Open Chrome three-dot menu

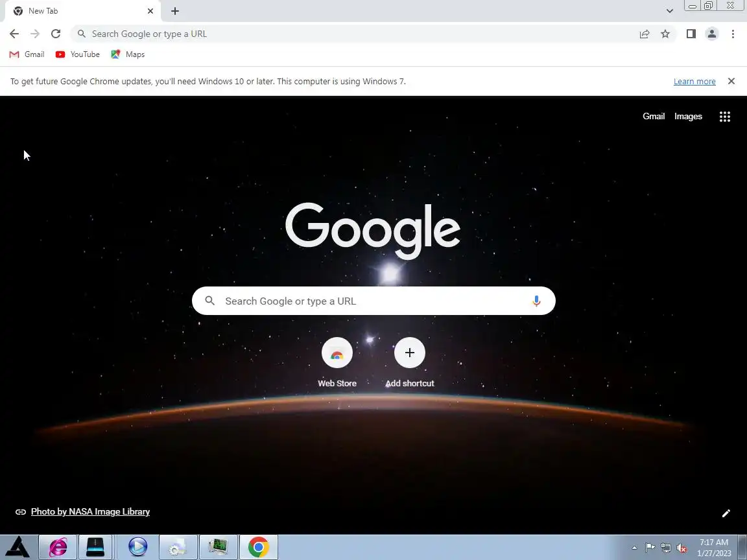coord(733,34)
